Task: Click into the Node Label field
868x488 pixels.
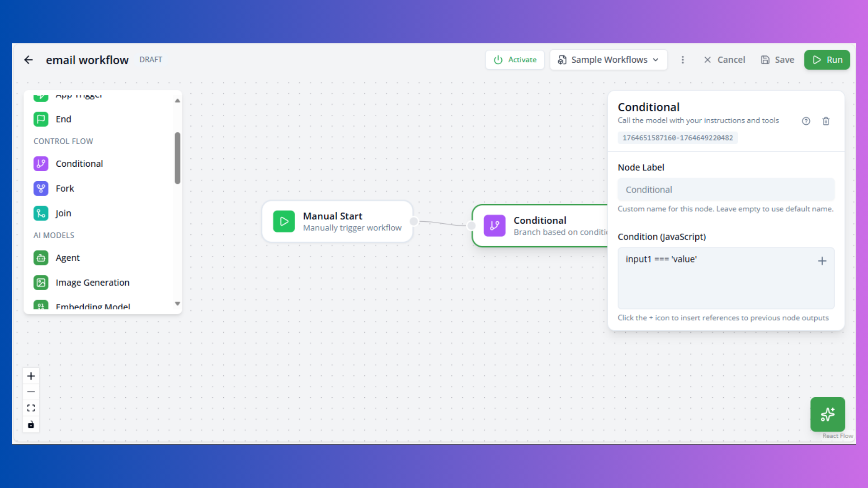Action: tap(726, 189)
